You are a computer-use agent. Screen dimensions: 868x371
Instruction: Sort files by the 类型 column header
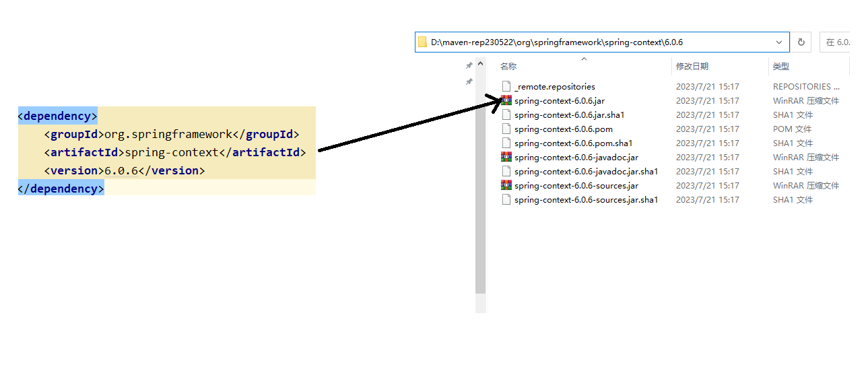click(781, 67)
